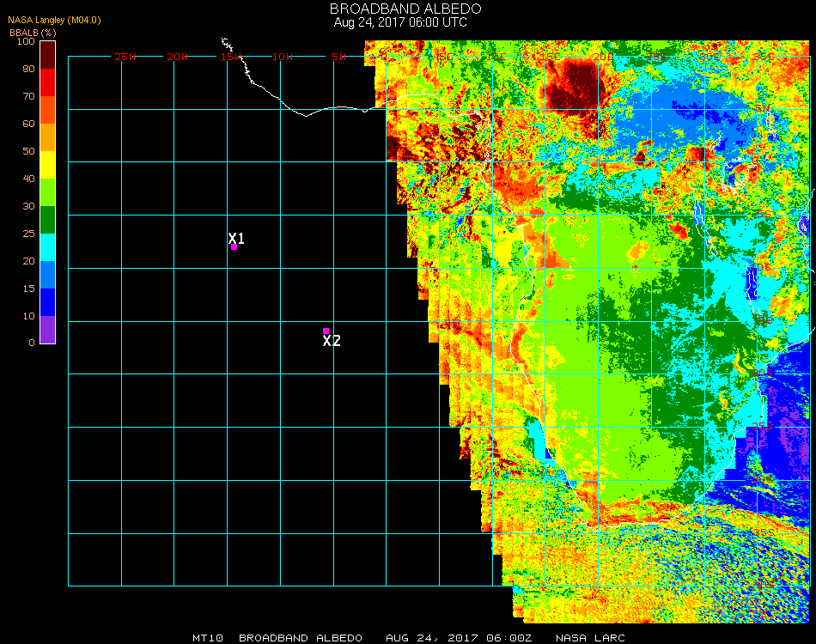The image size is (816, 644).
Task: Click the NASA LARC footer text
Action: (590, 638)
